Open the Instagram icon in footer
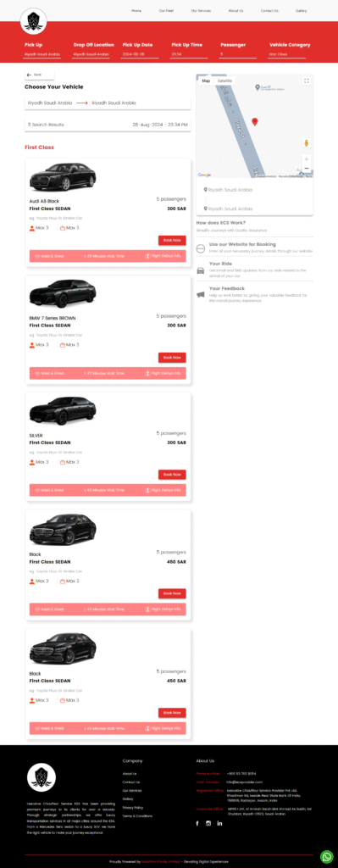Screen dimensions: 338x868 click(x=208, y=823)
